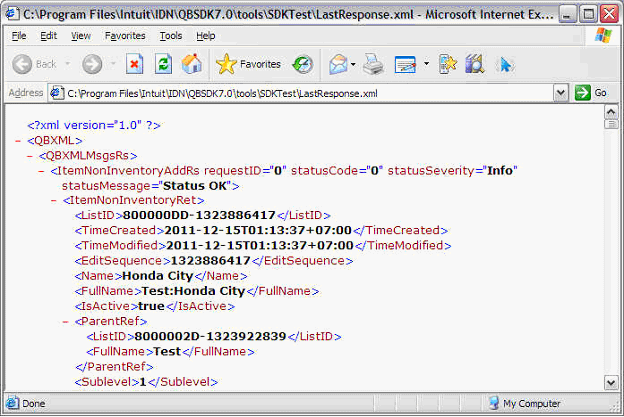Click the vertical scrollbar thumb

611,124
